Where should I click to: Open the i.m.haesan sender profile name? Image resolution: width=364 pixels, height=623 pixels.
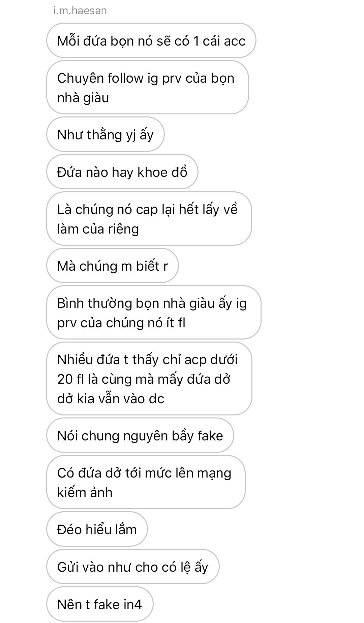[x=80, y=11]
